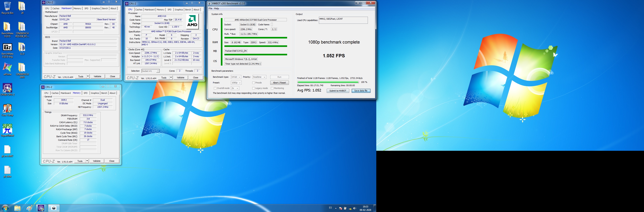Open the 7z BenchMate 0.10.5-big archive icon

[7, 50]
